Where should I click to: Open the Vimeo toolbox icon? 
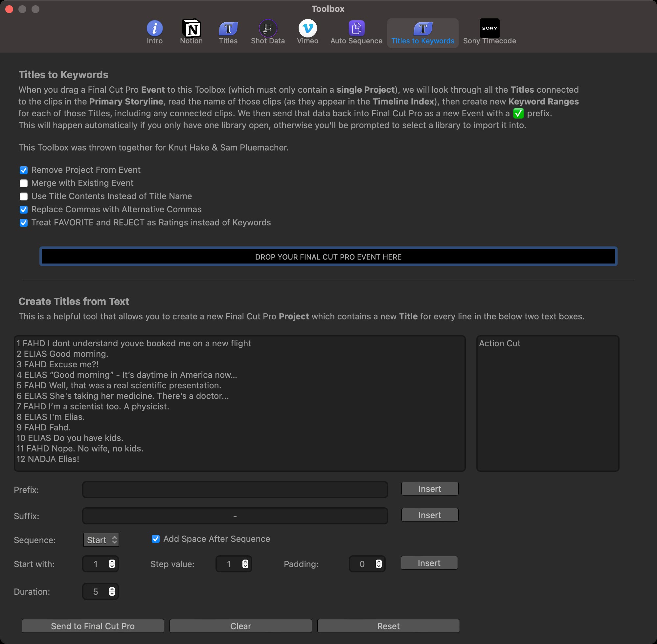point(307,28)
